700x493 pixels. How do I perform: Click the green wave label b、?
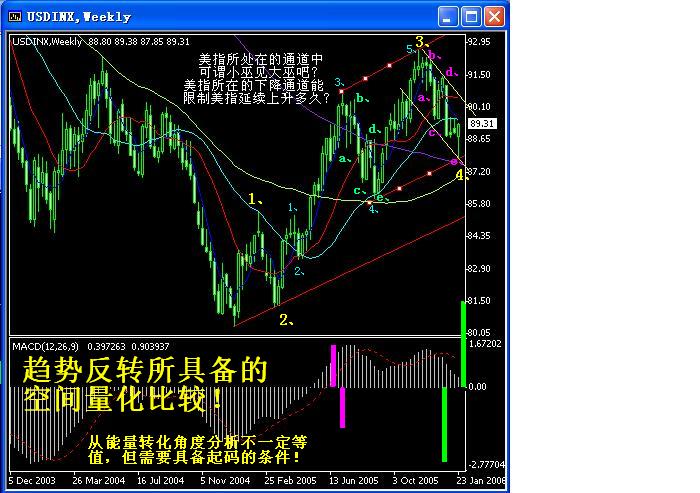pyautogui.click(x=362, y=98)
